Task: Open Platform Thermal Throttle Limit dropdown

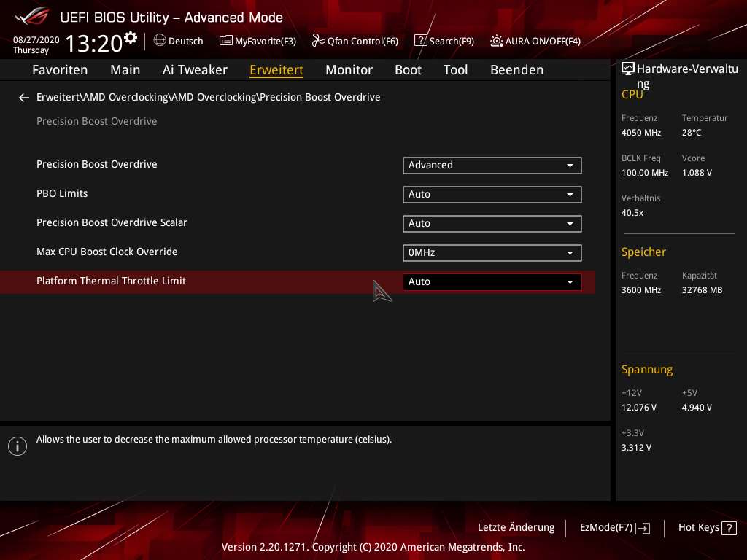Action: [492, 282]
